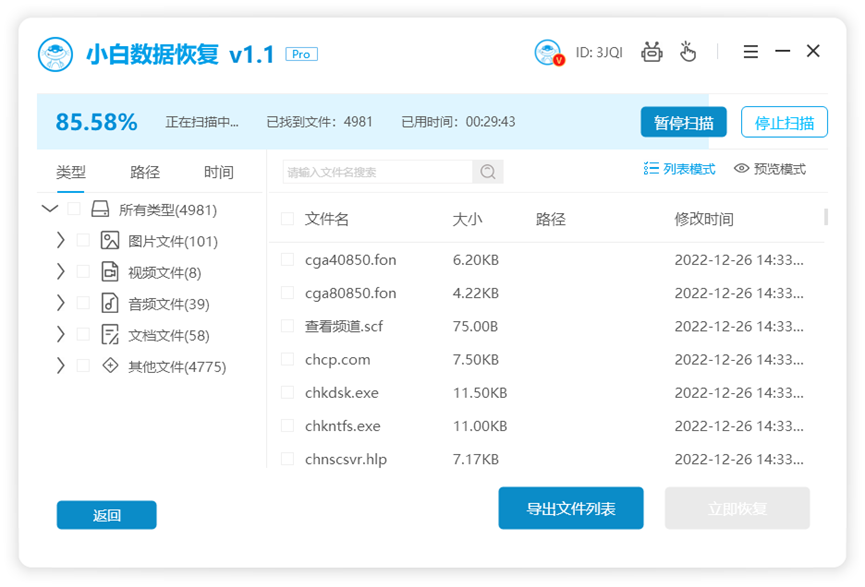This screenshot has height=587, width=865.
Task: Switch to the 时间 tab
Action: pos(218,172)
